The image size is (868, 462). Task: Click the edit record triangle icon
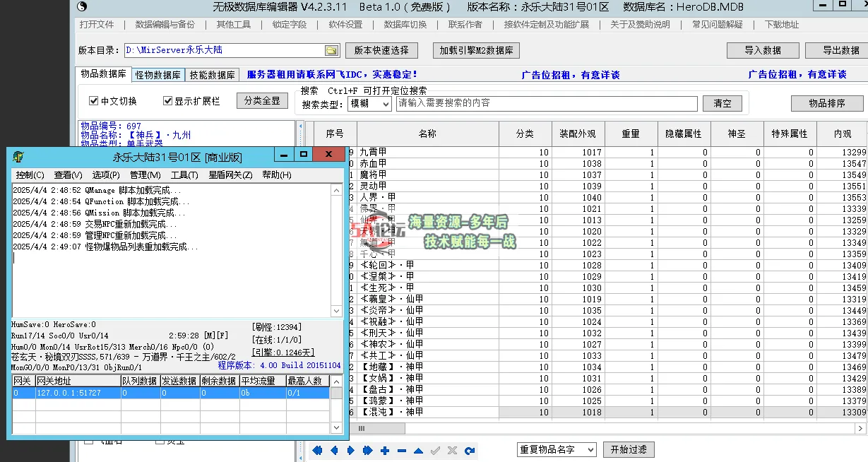point(419,450)
